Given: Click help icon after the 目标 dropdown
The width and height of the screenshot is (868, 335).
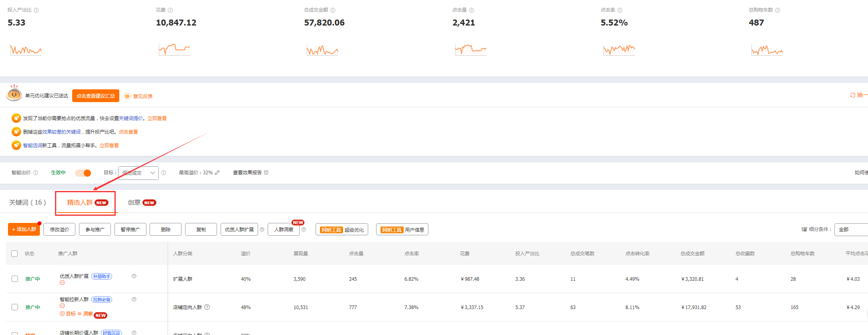Looking at the screenshot, I should tap(164, 173).
